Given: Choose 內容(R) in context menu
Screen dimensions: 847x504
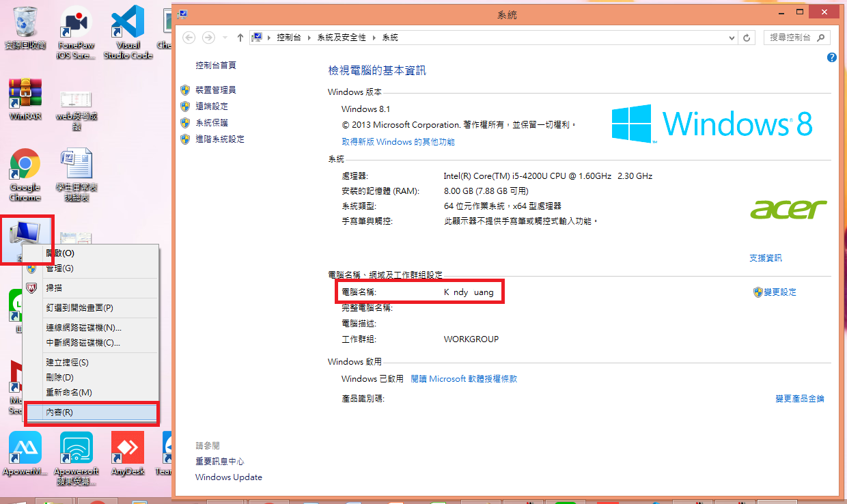Looking at the screenshot, I should tap(91, 412).
